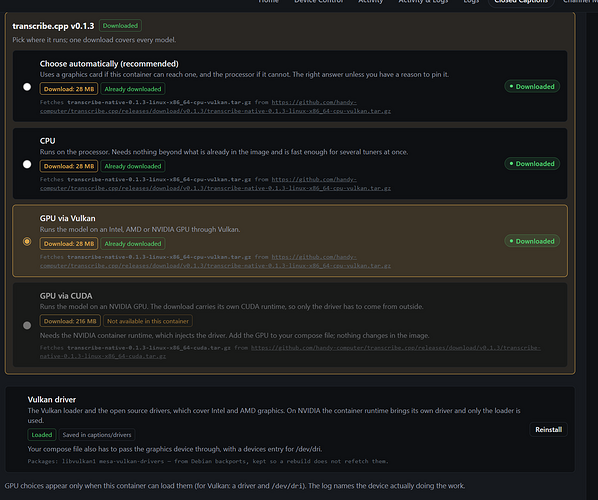Image resolution: width=598 pixels, height=500 pixels.
Task: Click the Already downloaded badge in CPU row
Action: 133,166
